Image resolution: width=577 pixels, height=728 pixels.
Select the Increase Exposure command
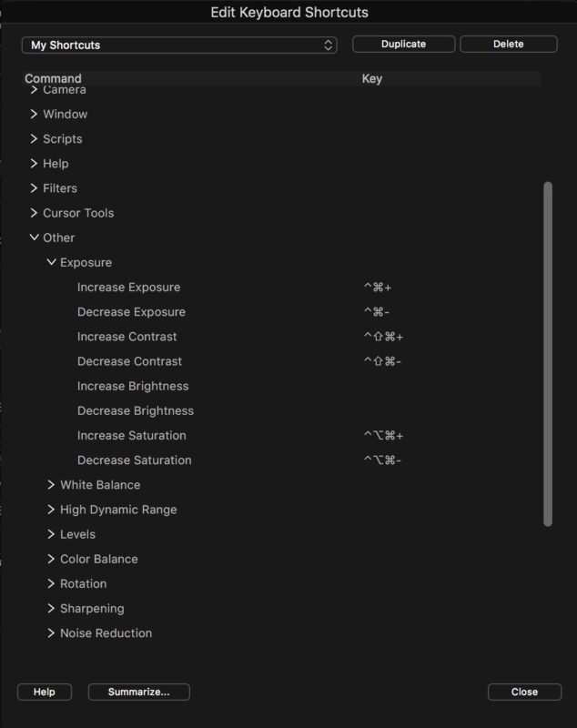(x=130, y=287)
